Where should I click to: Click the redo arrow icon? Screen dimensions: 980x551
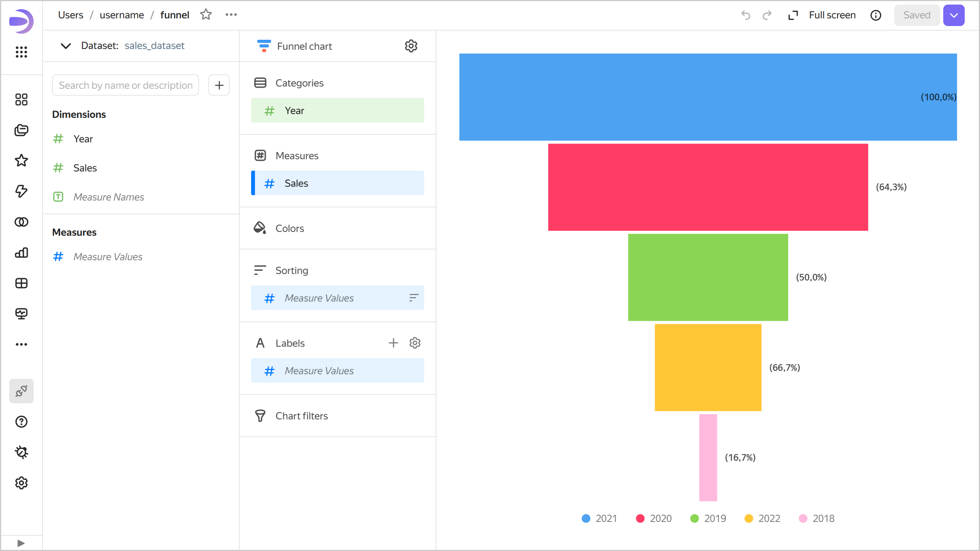point(767,15)
